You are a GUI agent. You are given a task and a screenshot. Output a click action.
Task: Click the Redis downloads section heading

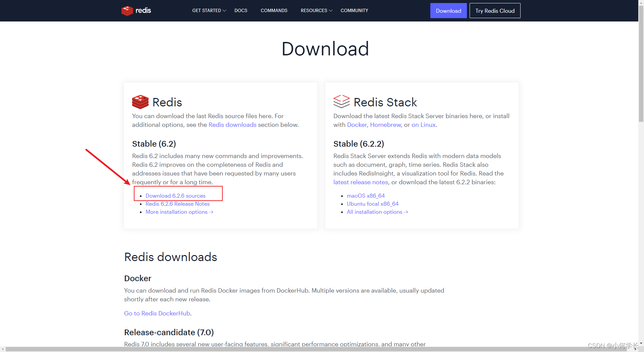[170, 257]
